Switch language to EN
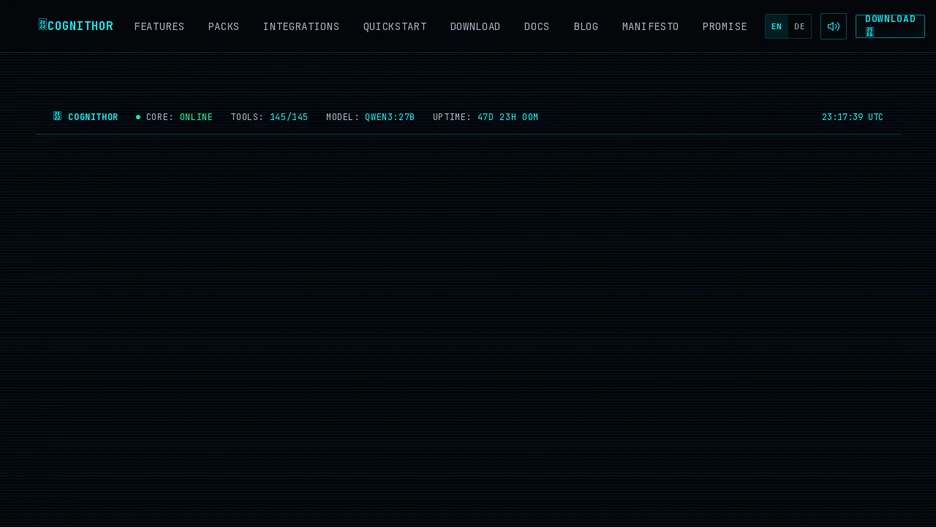 point(777,26)
